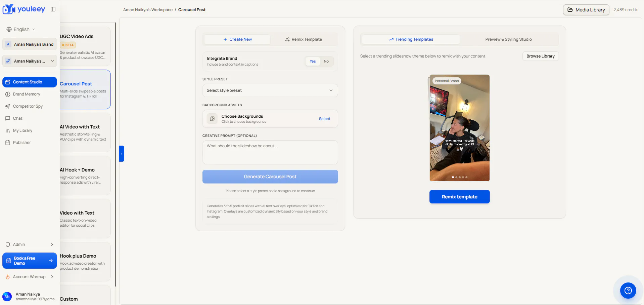Select the AI Video with Text card
Image resolution: width=644 pixels, height=305 pixels.
pyautogui.click(x=85, y=132)
